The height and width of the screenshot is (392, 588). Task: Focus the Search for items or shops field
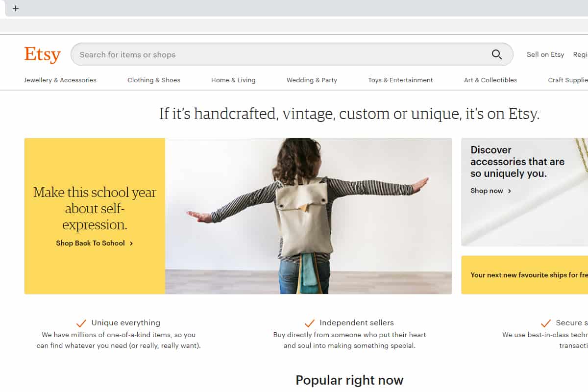[284, 54]
